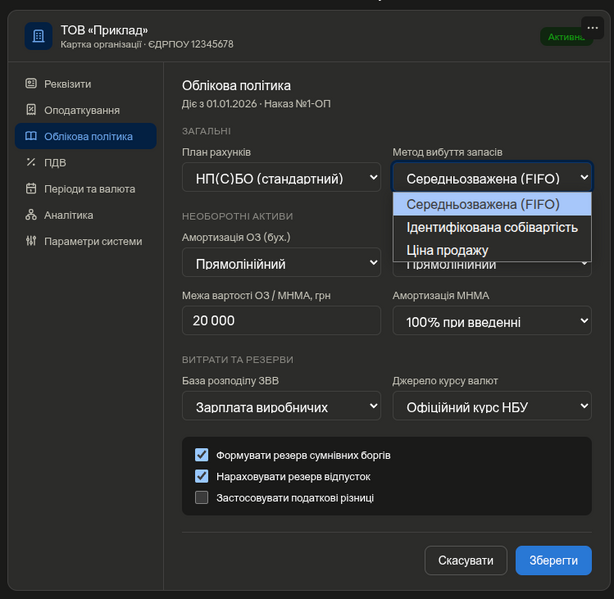Open Періоди та валюта section
Viewport: 614px width, 599px height.
[x=86, y=189]
